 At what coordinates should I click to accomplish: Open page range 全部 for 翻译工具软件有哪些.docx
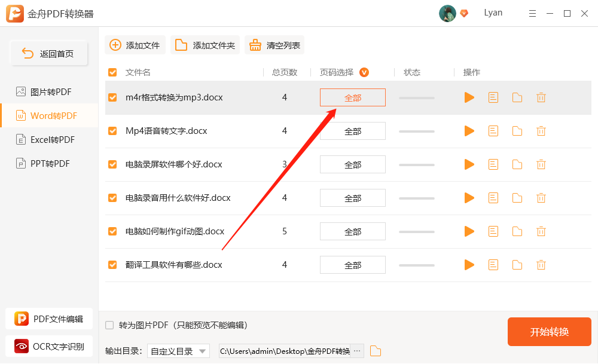(353, 265)
